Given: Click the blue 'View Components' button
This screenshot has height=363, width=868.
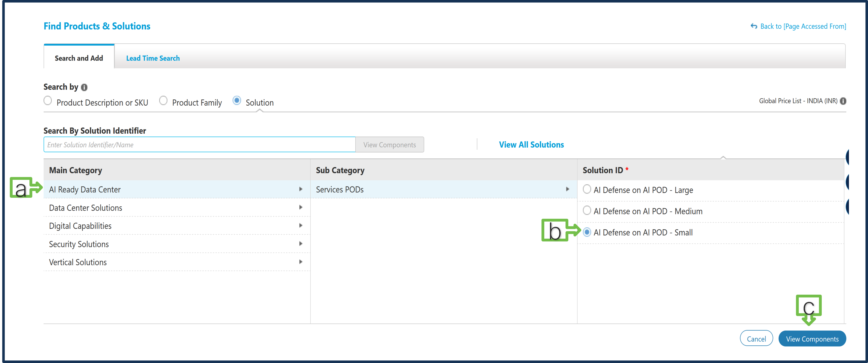Looking at the screenshot, I should pos(812,339).
